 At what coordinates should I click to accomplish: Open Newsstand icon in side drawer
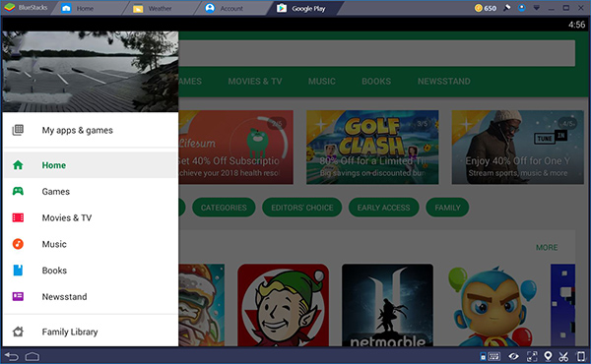(18, 297)
